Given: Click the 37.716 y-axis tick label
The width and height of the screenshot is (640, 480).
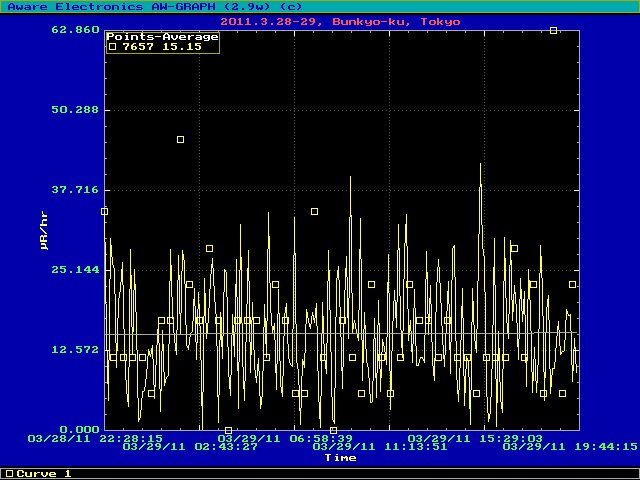Looking at the screenshot, I should click(75, 189).
